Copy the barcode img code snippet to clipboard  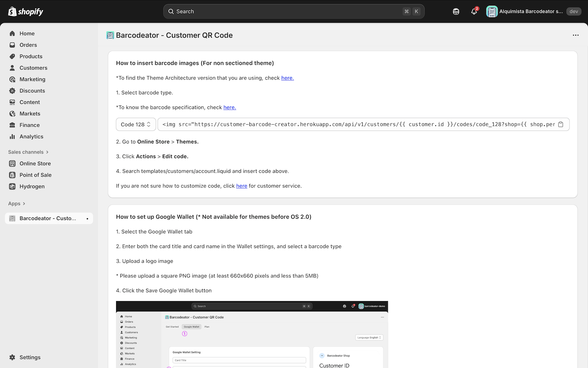(561, 124)
